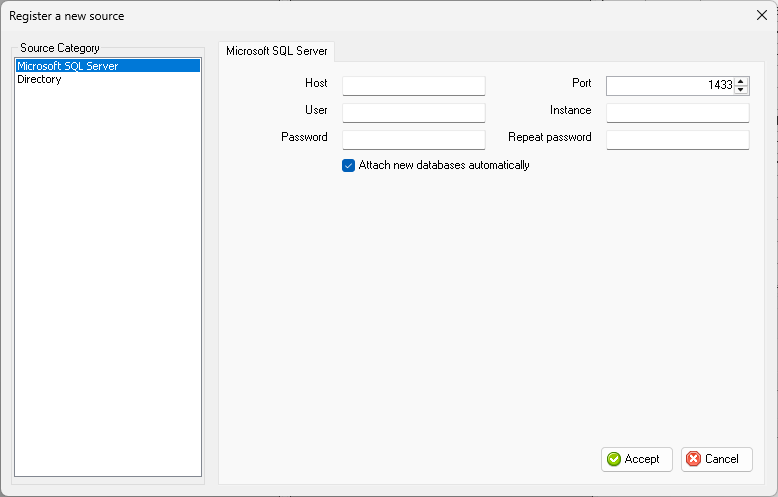Uncheck Attach new databases automatically checkbox
The height and width of the screenshot is (497, 778).
click(x=348, y=166)
